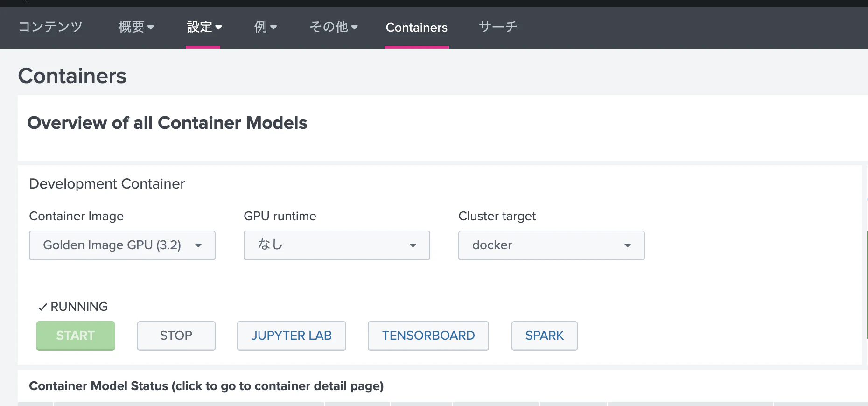
Task: Expand the GPU runtime dropdown showing なし
Action: (336, 245)
